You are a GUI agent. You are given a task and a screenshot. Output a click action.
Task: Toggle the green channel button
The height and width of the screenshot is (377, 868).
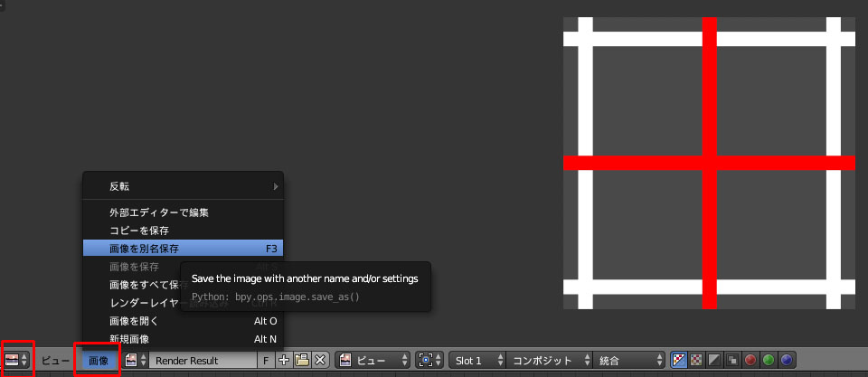click(x=769, y=361)
